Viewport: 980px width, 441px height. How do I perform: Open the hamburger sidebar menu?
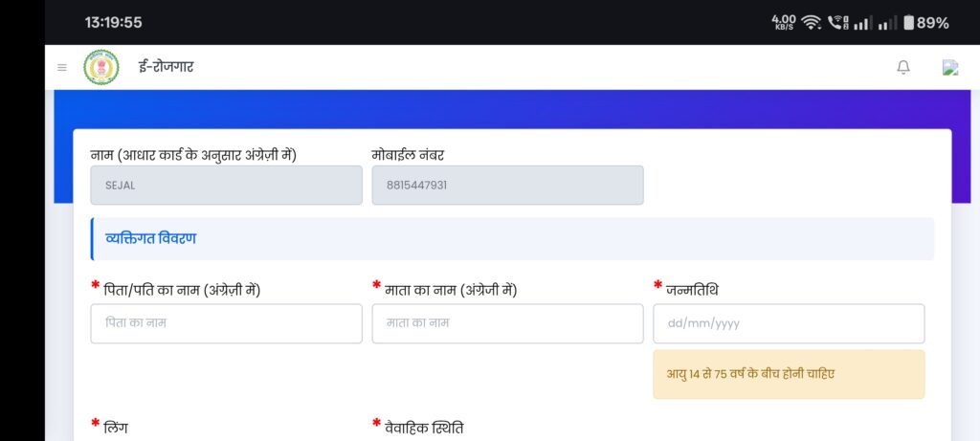(x=62, y=68)
